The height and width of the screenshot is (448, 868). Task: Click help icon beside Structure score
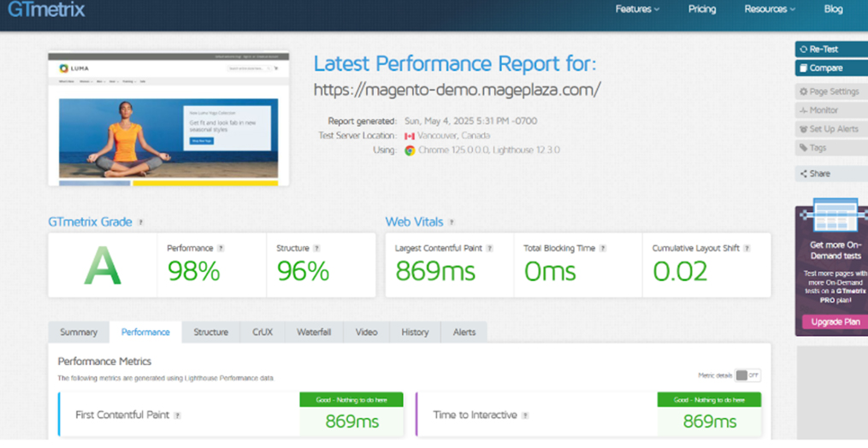pyautogui.click(x=316, y=249)
